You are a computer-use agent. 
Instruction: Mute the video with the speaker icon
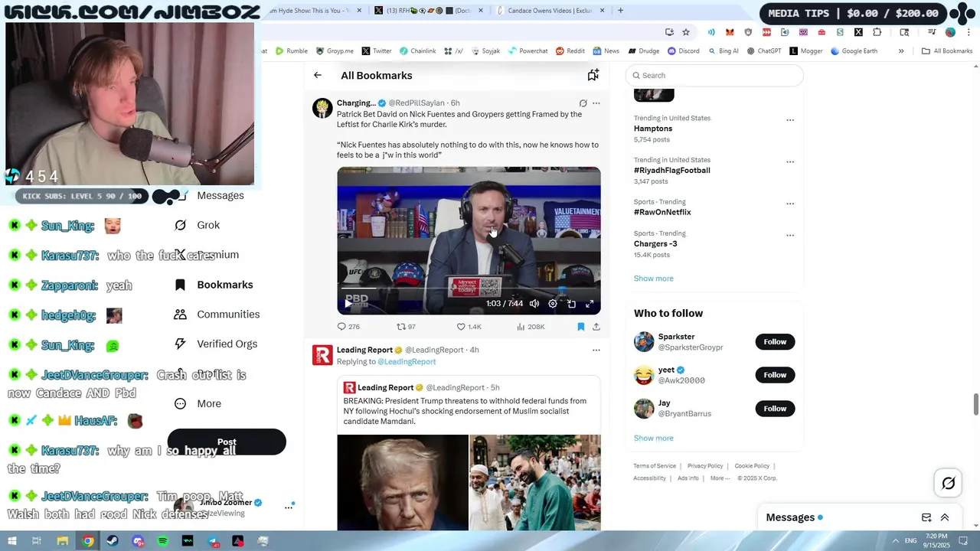pyautogui.click(x=534, y=304)
